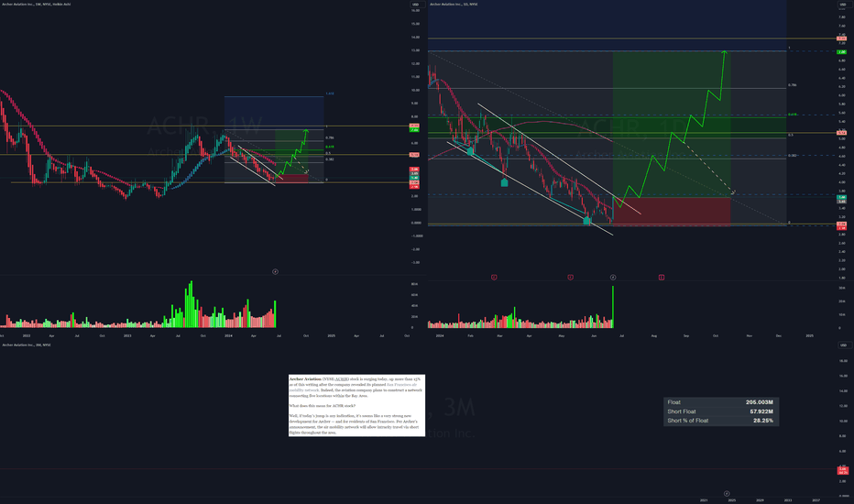The image size is (854, 504).
Task: Open the Archer Aviation link in the news box
Action: 305,378
